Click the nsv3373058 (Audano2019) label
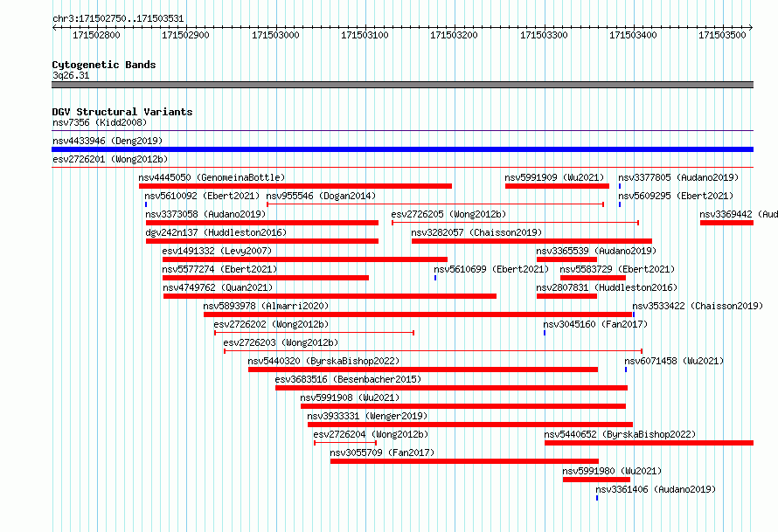Viewport: 778px width, 532px height. [205, 214]
